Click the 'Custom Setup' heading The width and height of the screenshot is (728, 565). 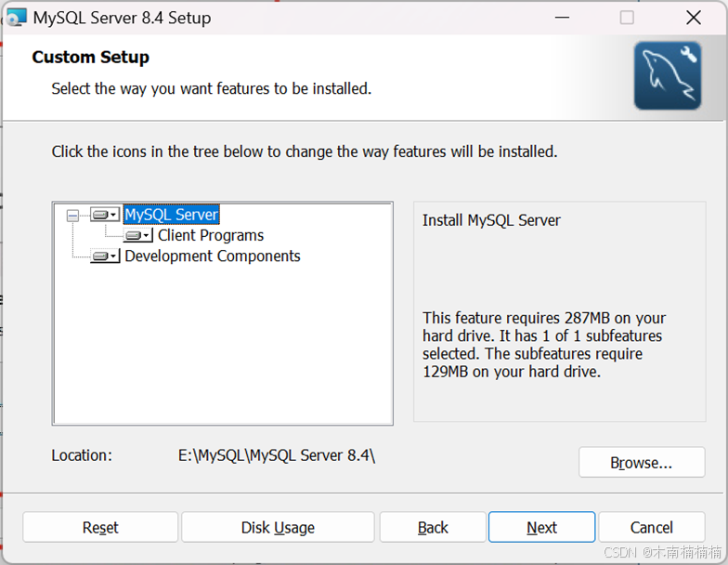coord(91,58)
